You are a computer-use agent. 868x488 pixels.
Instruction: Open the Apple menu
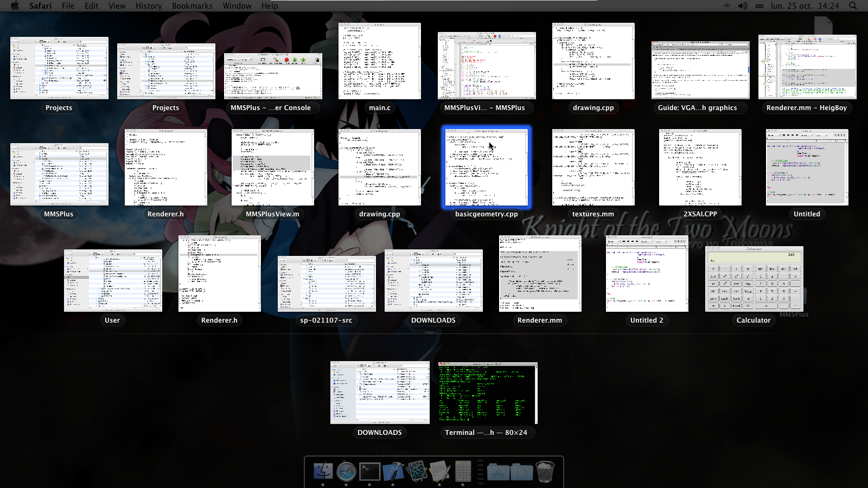15,6
